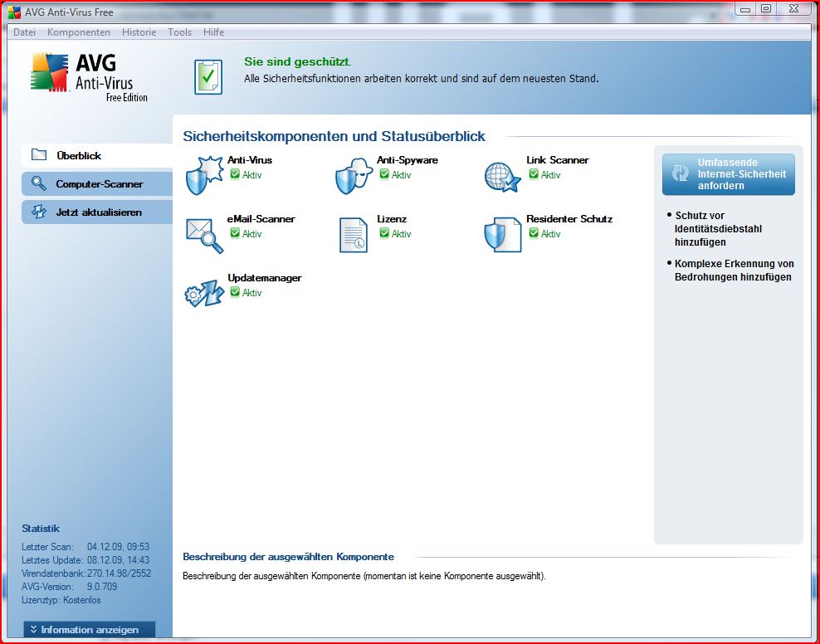Click the Lizenz Aktiv green checkmark
The height and width of the screenshot is (644, 820).
coord(384,233)
